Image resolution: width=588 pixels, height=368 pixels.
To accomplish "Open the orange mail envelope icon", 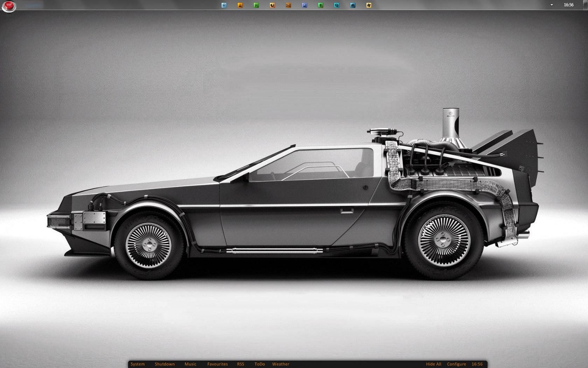I will (x=288, y=5).
